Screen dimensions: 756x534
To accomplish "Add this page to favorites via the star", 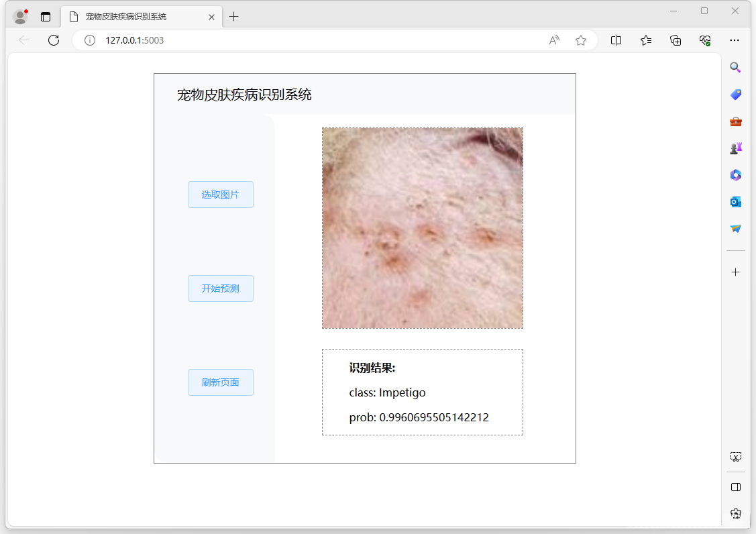I will point(580,40).
